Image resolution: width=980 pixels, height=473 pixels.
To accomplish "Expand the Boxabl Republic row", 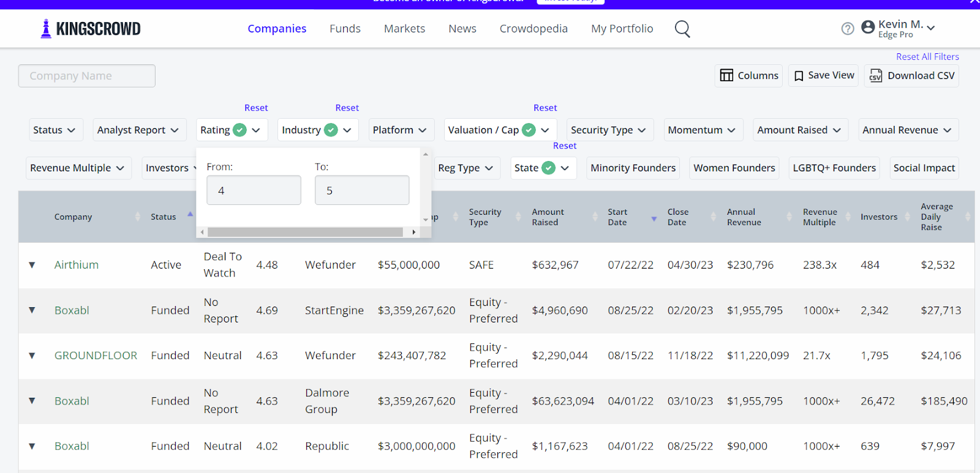I will (32, 446).
